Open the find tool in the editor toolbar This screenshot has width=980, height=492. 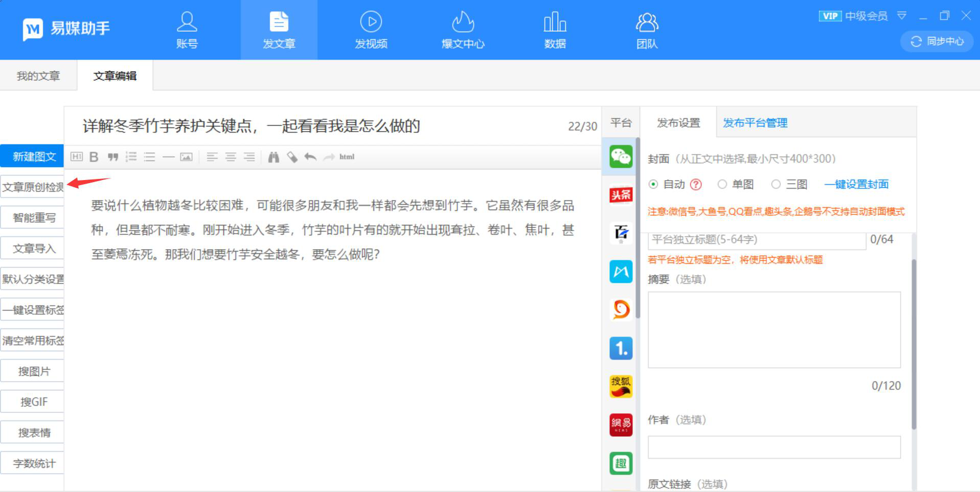274,157
